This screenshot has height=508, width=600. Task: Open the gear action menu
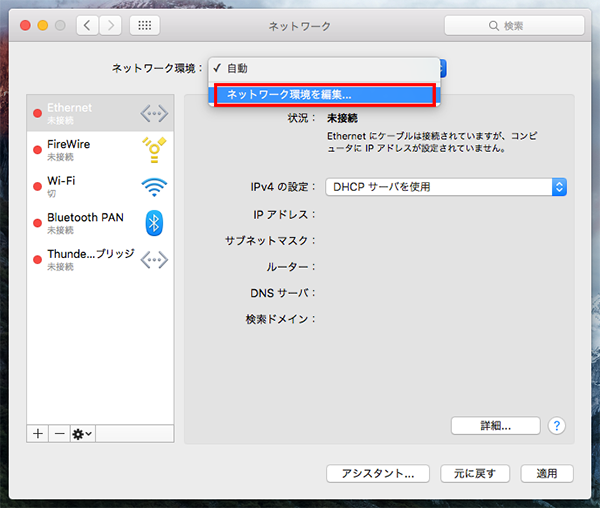click(83, 434)
